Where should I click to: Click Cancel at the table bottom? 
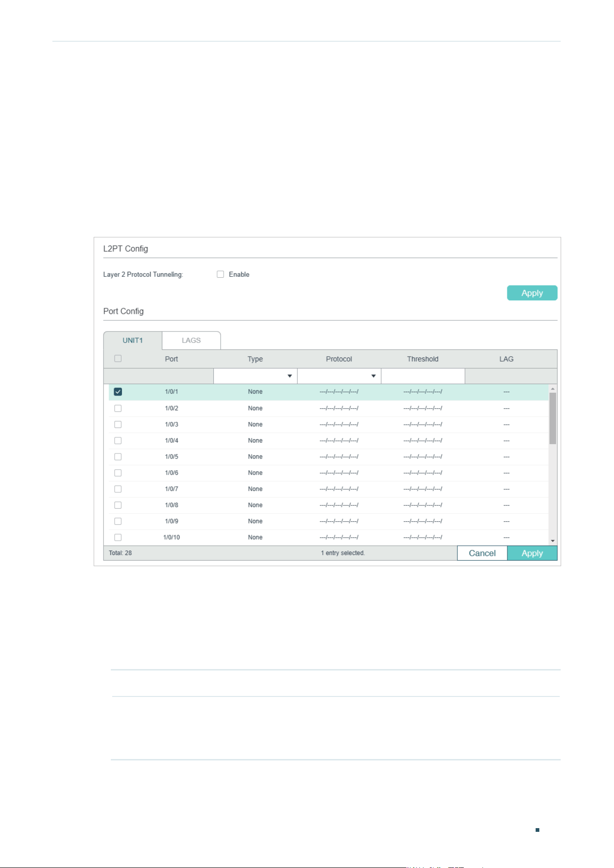click(482, 553)
